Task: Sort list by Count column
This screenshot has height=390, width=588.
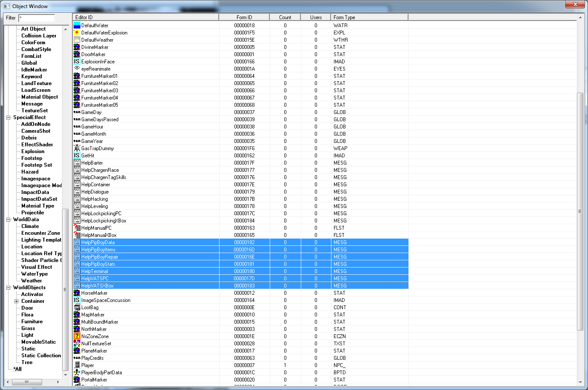Action: [x=285, y=17]
